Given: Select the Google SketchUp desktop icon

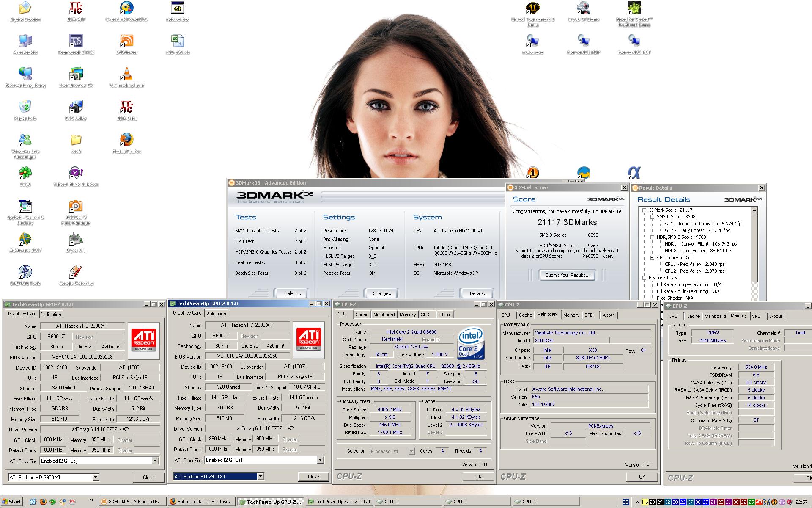Looking at the screenshot, I should [x=76, y=276].
